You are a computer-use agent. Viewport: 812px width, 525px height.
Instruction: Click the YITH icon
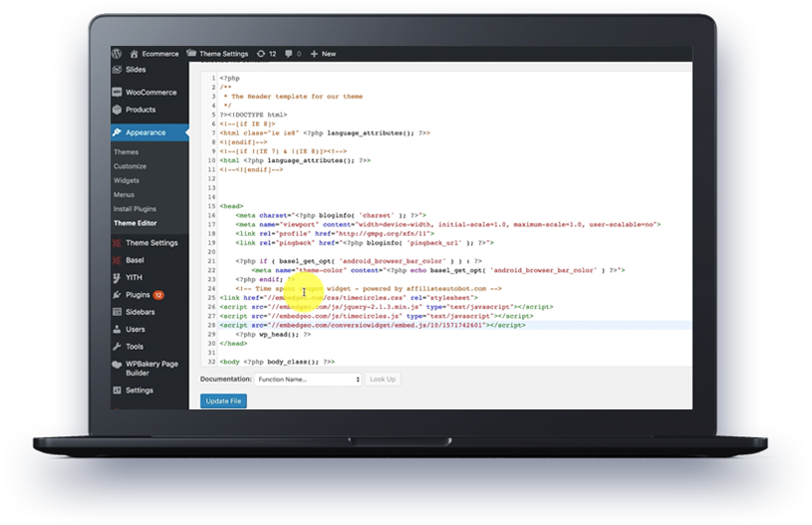coord(117,278)
